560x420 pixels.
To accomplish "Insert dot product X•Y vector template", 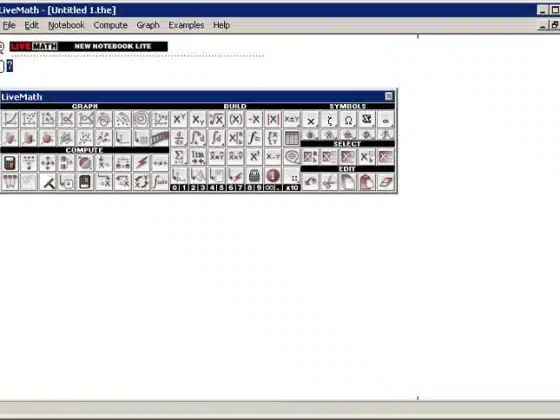I will pyautogui.click(x=216, y=156).
